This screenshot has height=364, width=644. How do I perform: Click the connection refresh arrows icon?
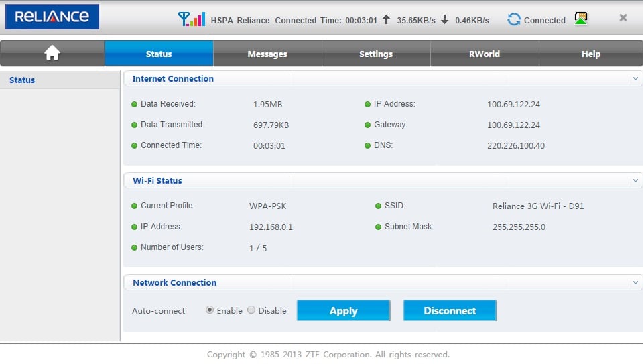click(514, 19)
